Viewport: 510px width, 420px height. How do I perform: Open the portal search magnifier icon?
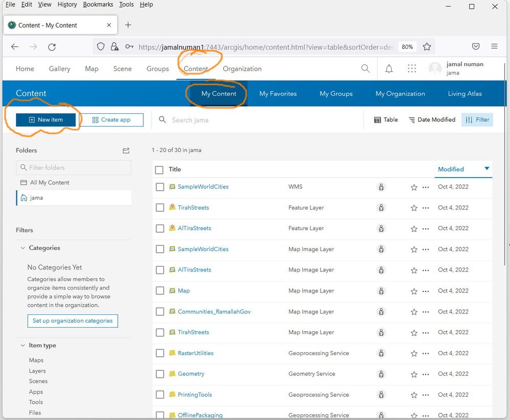[365, 68]
